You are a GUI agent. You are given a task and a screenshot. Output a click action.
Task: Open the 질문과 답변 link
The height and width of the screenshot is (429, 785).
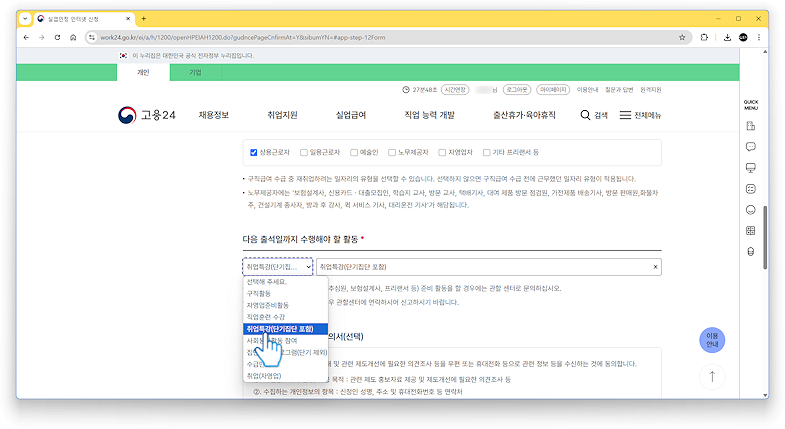(619, 90)
